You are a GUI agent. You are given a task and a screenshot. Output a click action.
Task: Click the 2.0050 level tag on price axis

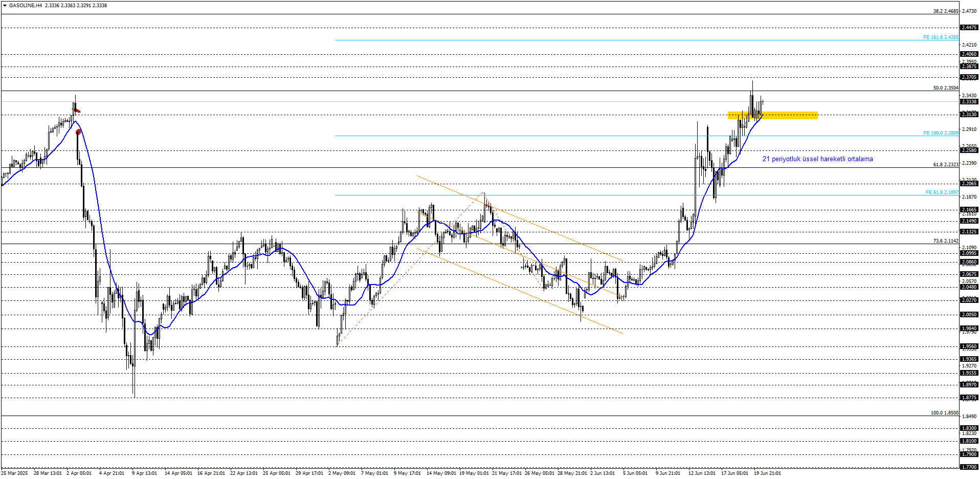969,315
